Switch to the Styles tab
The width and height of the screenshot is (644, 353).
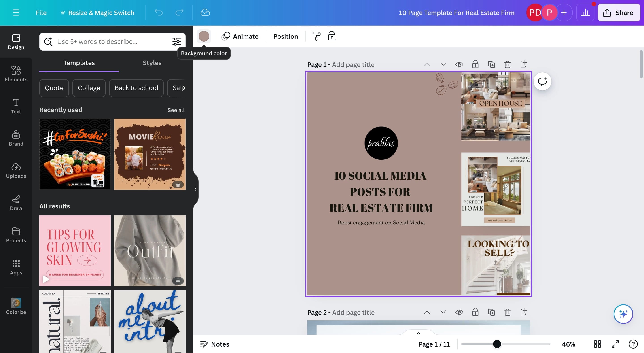[152, 63]
